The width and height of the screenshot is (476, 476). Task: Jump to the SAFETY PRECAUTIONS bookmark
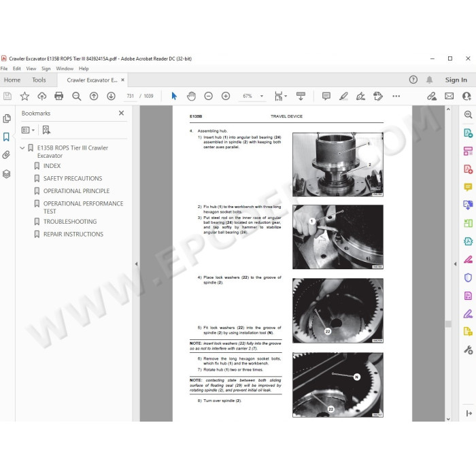point(73,178)
